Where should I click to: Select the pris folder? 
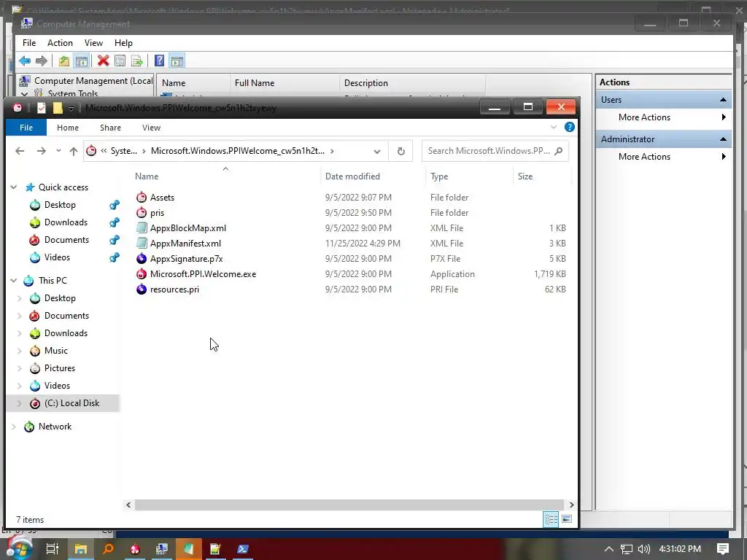pos(157,213)
